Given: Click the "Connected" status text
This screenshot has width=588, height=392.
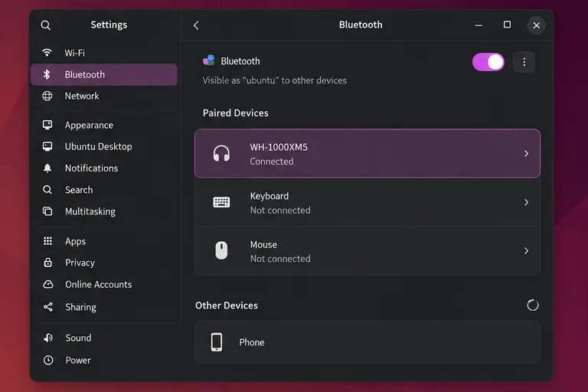Looking at the screenshot, I should coord(272,162).
